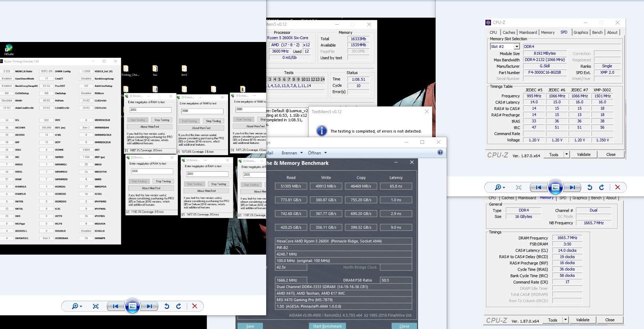Switch to the CPU tab in the CPU-Z SPD window
The width and height of the screenshot is (644, 329).
tap(493, 32)
